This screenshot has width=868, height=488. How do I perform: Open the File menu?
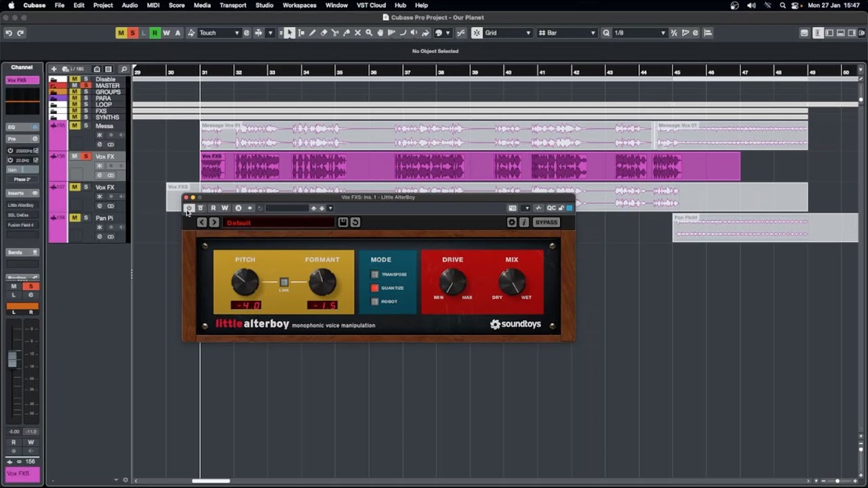(x=60, y=5)
